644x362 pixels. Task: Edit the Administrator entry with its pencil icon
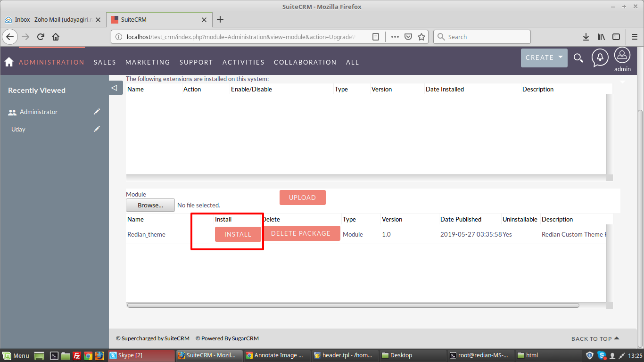(x=97, y=112)
